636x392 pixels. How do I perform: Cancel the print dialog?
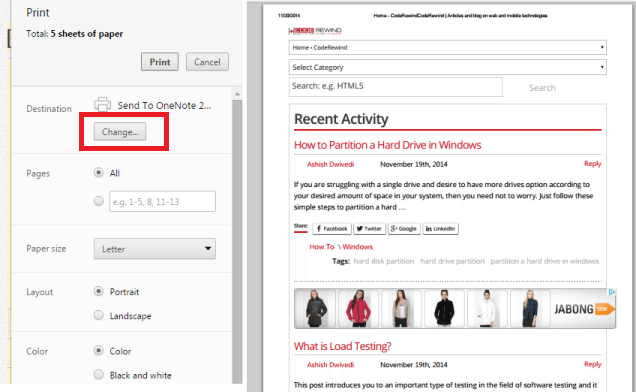(207, 62)
